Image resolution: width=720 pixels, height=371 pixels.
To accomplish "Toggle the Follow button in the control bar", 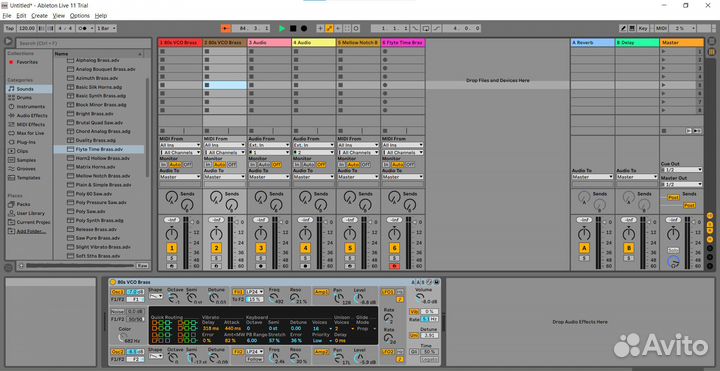I will point(226,28).
